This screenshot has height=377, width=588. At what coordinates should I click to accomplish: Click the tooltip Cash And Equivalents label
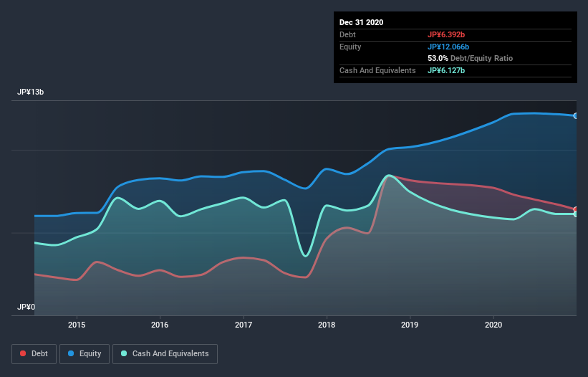(x=377, y=70)
